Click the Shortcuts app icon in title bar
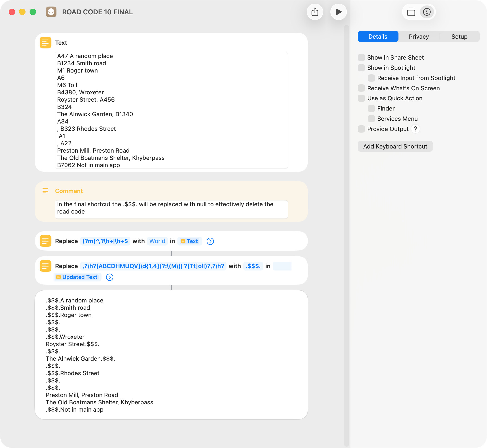Image resolution: width=487 pixels, height=448 pixels. coord(51,12)
